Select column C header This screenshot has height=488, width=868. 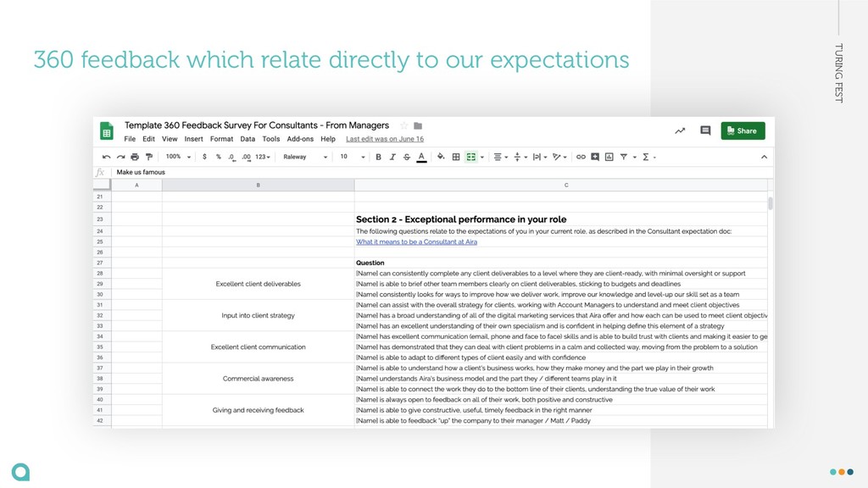(561, 186)
